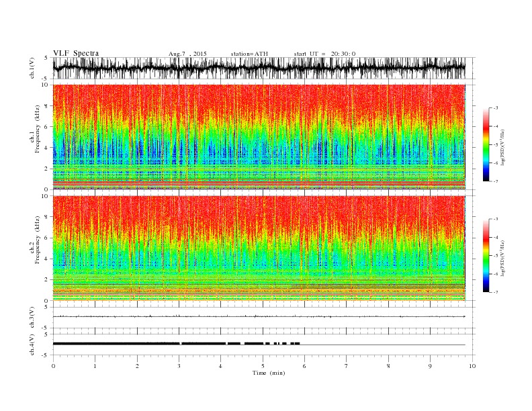Click the "6" kHz tick on ch.1 spectrogram
The height and width of the screenshot is (411, 532).
[46, 127]
